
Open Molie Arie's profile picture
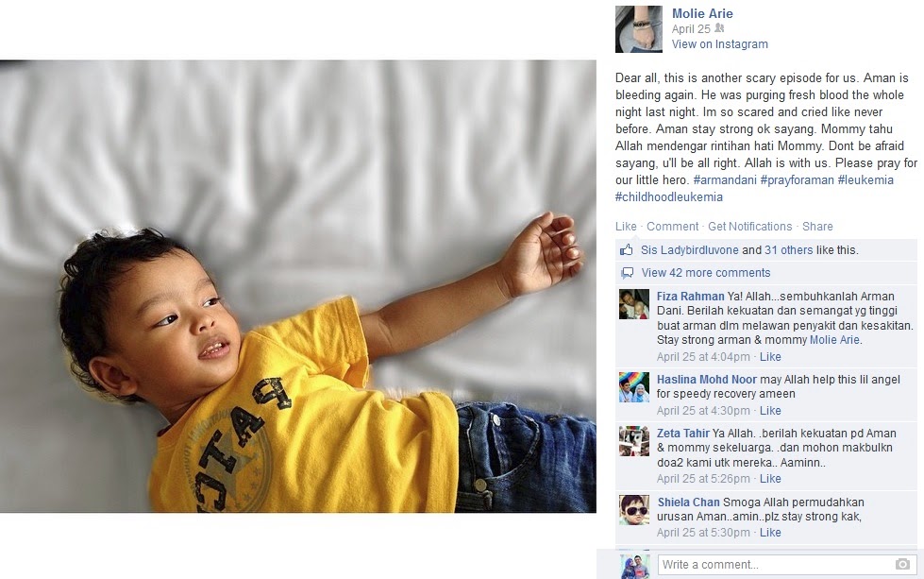[639, 29]
